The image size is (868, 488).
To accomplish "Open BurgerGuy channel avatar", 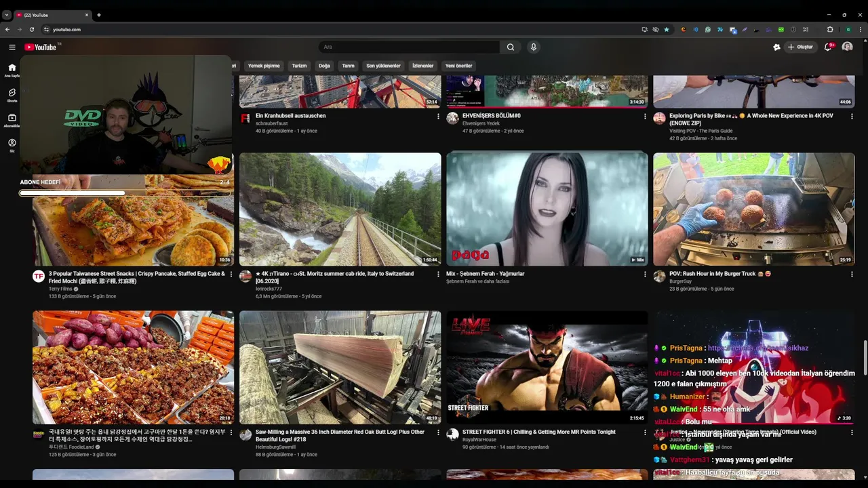I will click(659, 276).
